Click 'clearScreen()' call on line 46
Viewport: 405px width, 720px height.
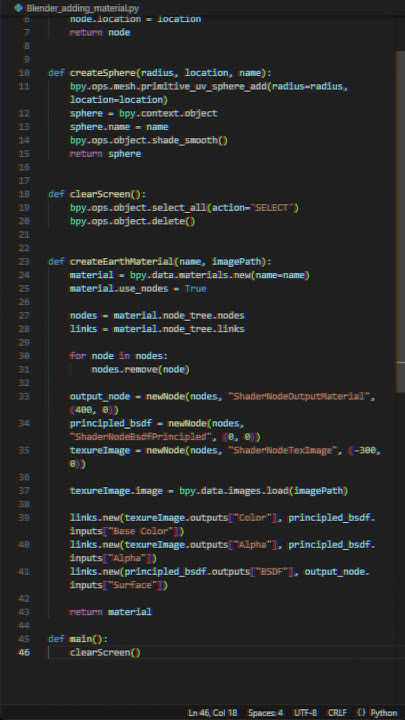pyautogui.click(x=105, y=652)
